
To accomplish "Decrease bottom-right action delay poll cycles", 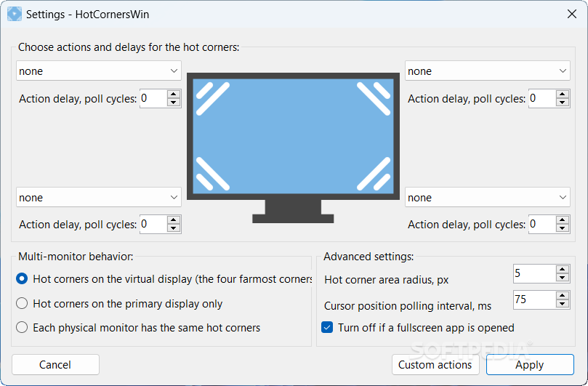I will click(x=563, y=228).
